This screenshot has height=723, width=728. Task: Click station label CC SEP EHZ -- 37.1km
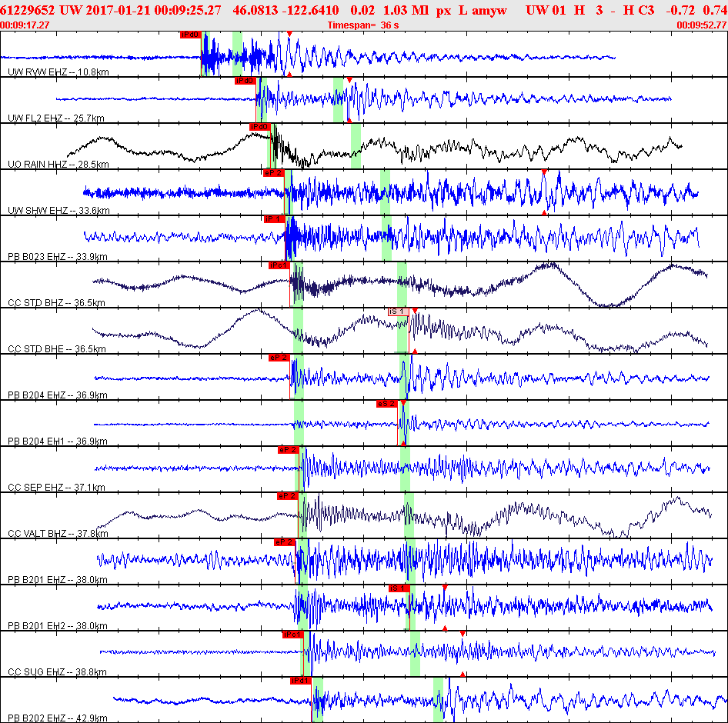point(57,488)
